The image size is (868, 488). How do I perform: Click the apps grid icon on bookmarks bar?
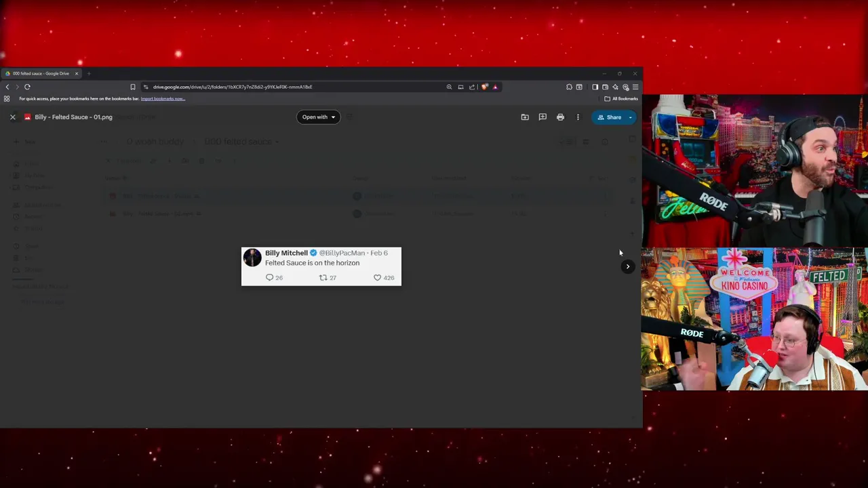(x=7, y=99)
